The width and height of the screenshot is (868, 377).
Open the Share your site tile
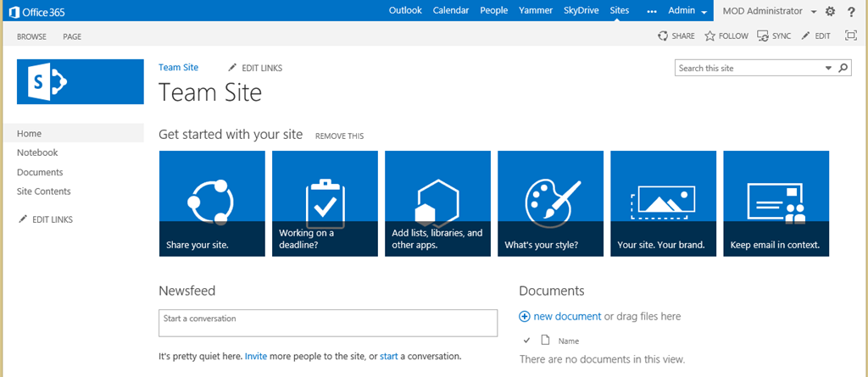click(212, 203)
